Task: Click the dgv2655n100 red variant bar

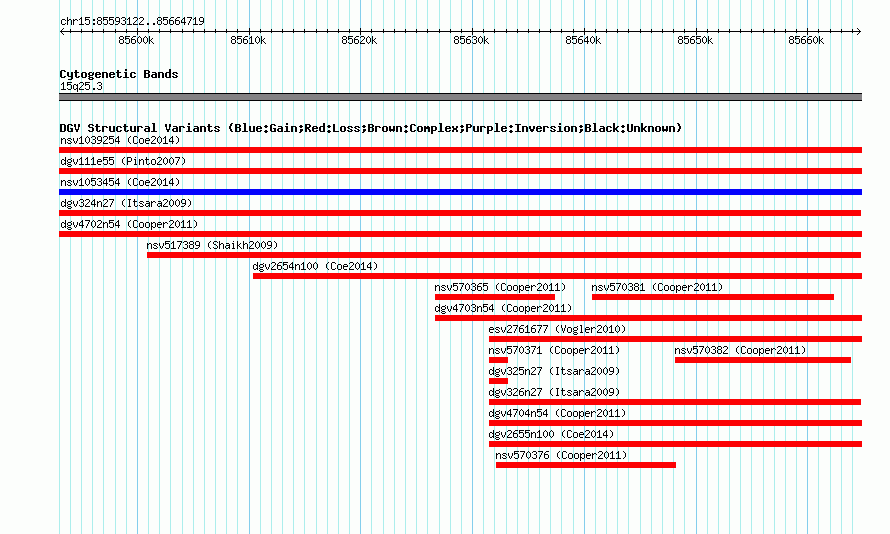Action: pos(675,444)
